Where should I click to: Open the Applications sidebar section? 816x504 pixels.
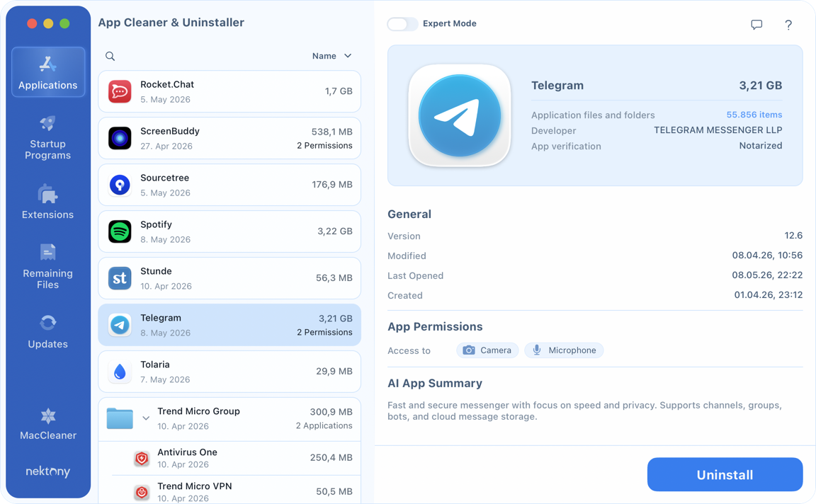click(x=48, y=72)
